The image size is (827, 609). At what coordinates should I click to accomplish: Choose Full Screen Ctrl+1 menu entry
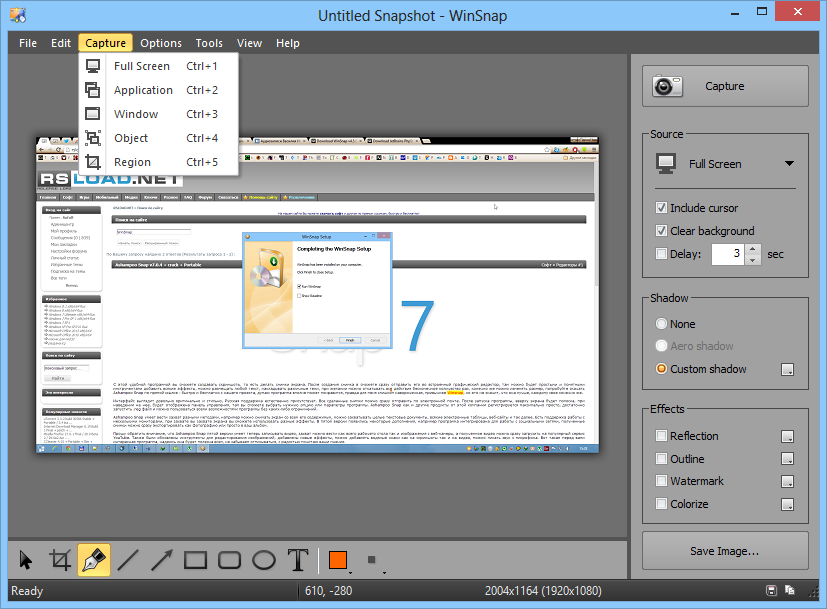(x=158, y=66)
